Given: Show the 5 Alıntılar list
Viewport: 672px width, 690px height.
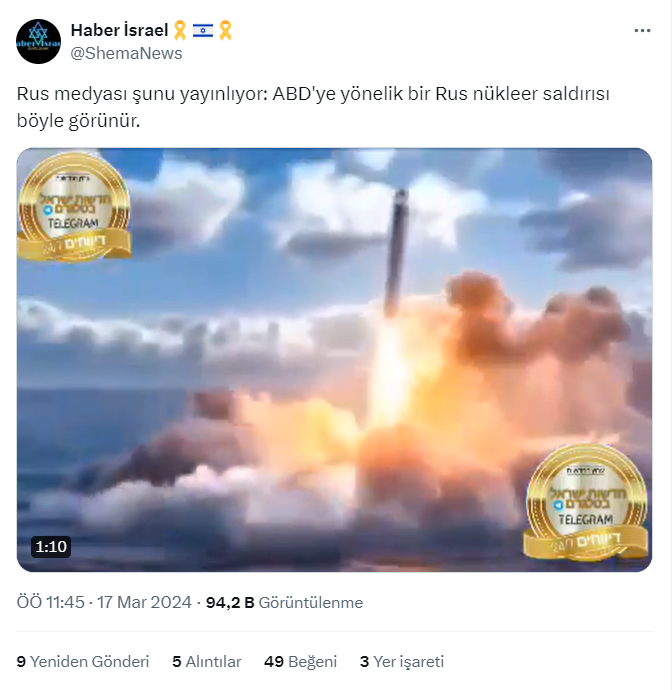Looking at the screenshot, I should 207,661.
